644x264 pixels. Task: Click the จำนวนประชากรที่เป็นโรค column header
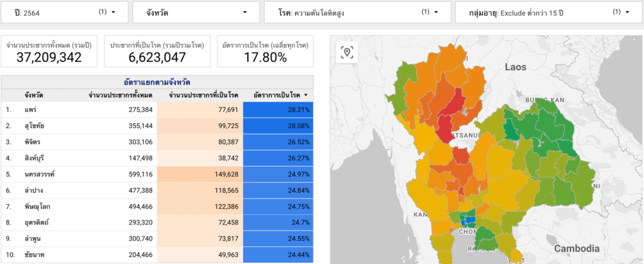coord(203,95)
